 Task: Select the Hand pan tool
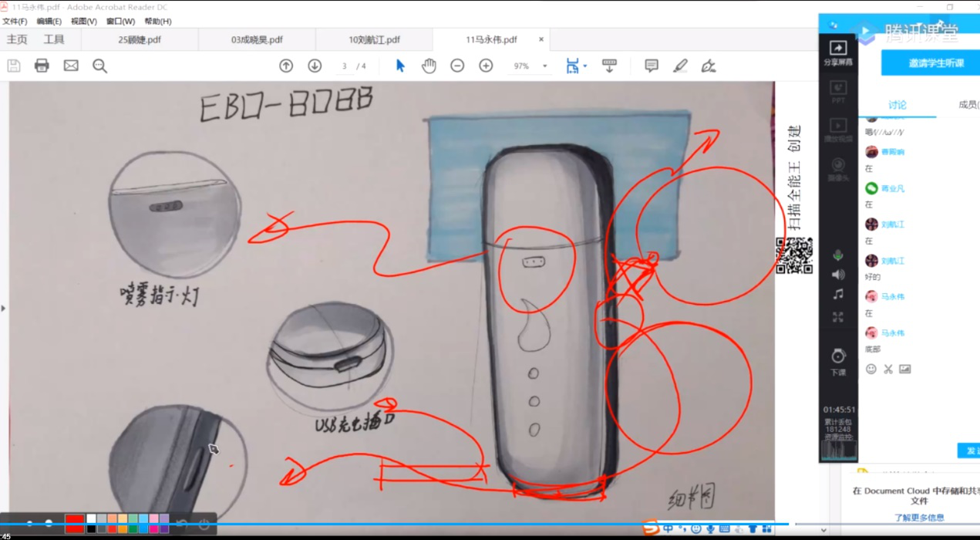[429, 66]
